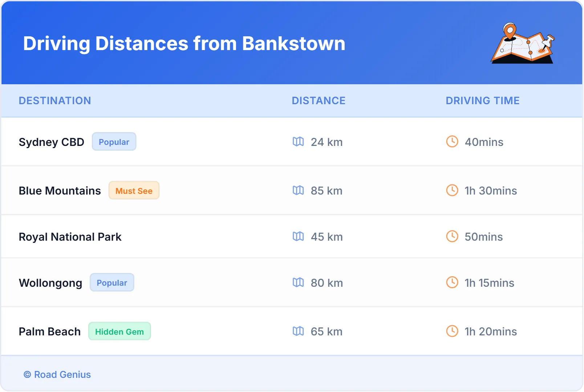Viewport: 584px width, 392px height.
Task: Select the Must See badge for Blue Mountains
Action: pyautogui.click(x=134, y=190)
